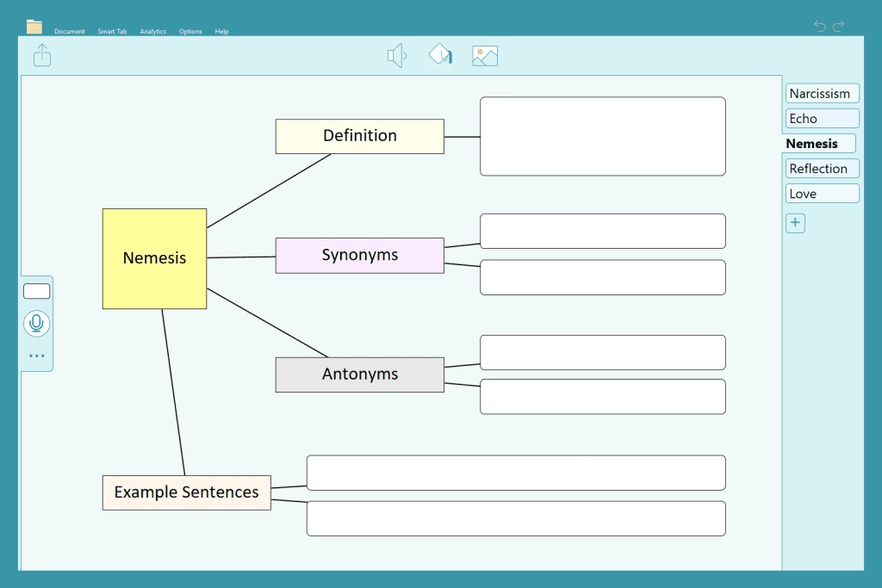Viewport: 882px width, 588px height.
Task: Click the first empty Antonyms box
Action: [x=603, y=352]
